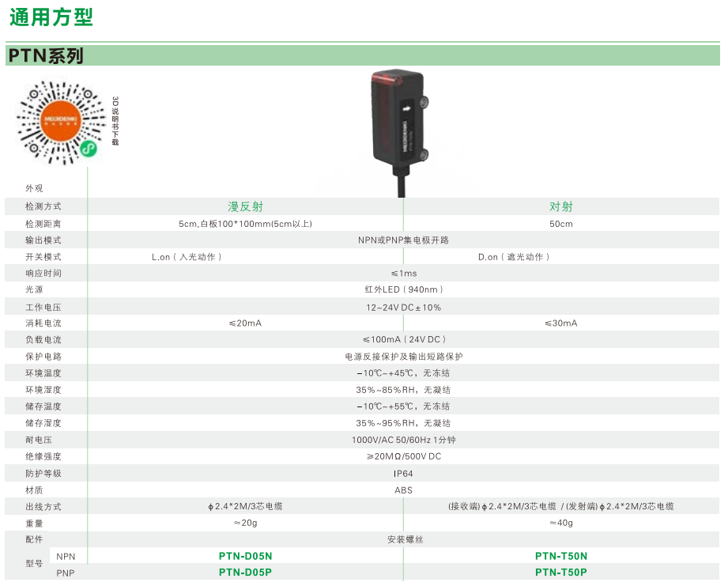Open model link PTN-T50P
This screenshot has width=728, height=586.
(561, 573)
